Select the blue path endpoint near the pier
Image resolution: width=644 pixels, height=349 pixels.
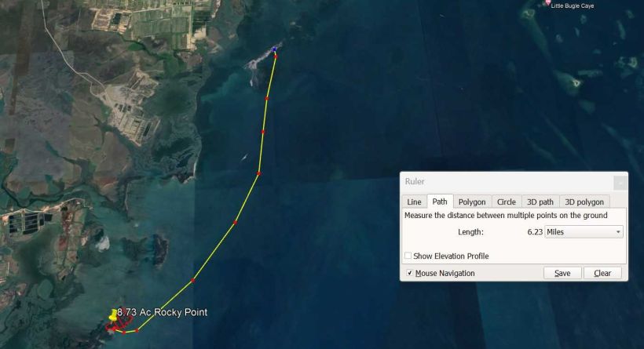tap(274, 49)
